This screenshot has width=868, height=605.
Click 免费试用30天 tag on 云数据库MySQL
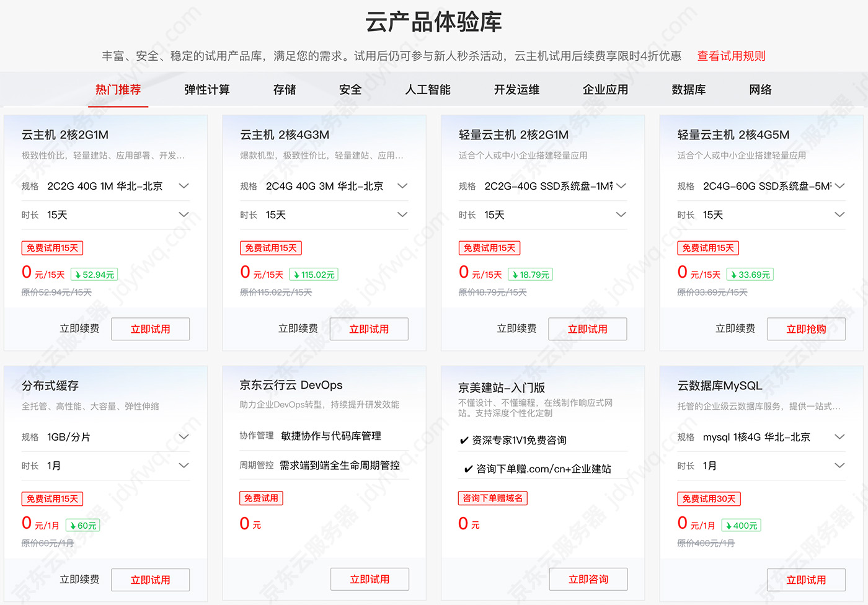[x=709, y=499]
